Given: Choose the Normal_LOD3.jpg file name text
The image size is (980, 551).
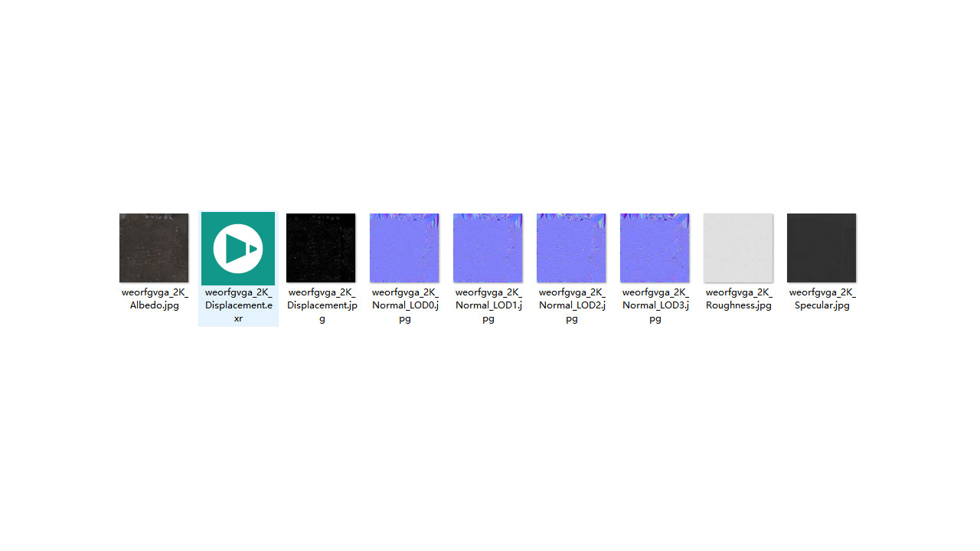Looking at the screenshot, I should pos(655,305).
